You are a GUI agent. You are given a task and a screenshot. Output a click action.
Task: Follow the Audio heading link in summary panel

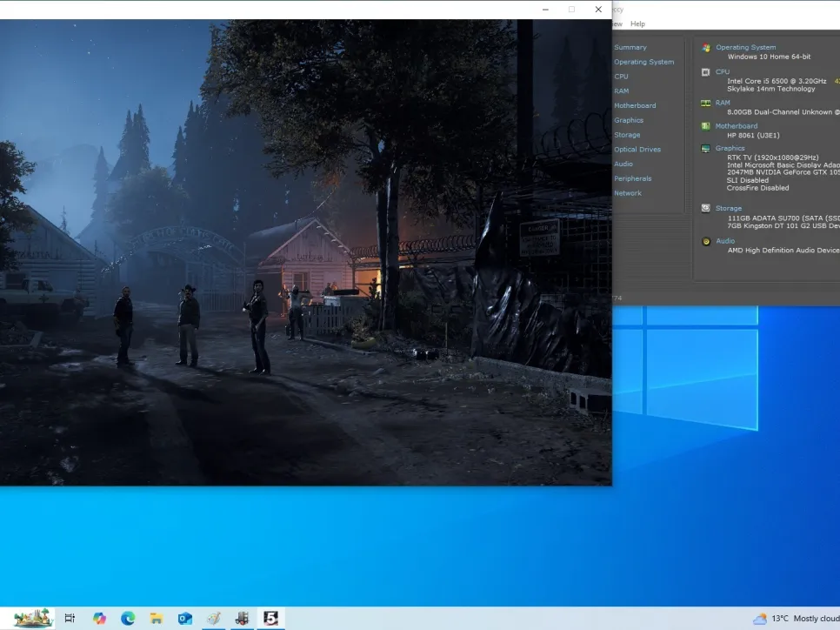[x=725, y=241]
